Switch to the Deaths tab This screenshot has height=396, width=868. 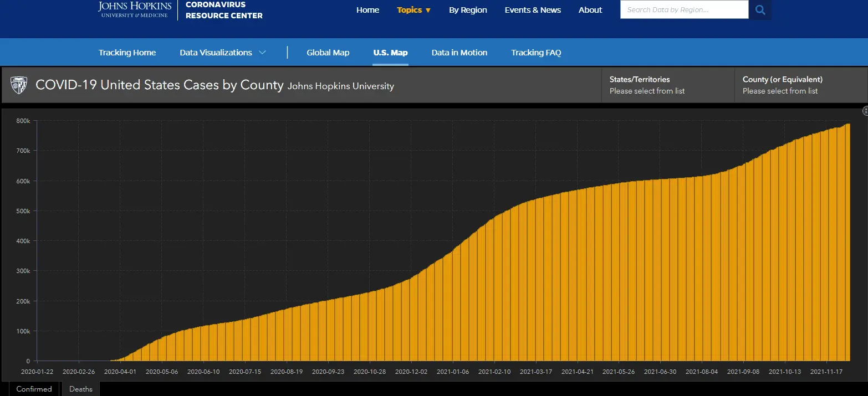point(80,389)
